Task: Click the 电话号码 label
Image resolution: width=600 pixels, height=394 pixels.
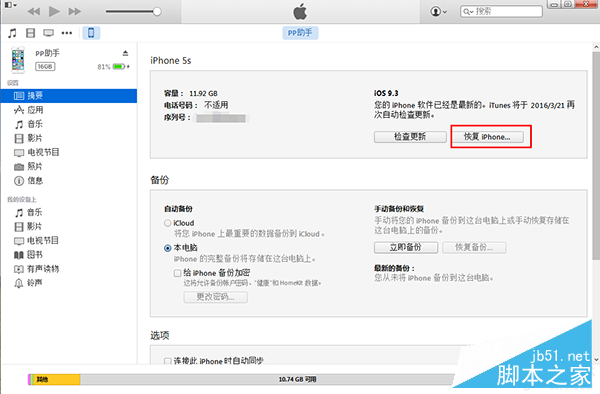Action: point(181,105)
